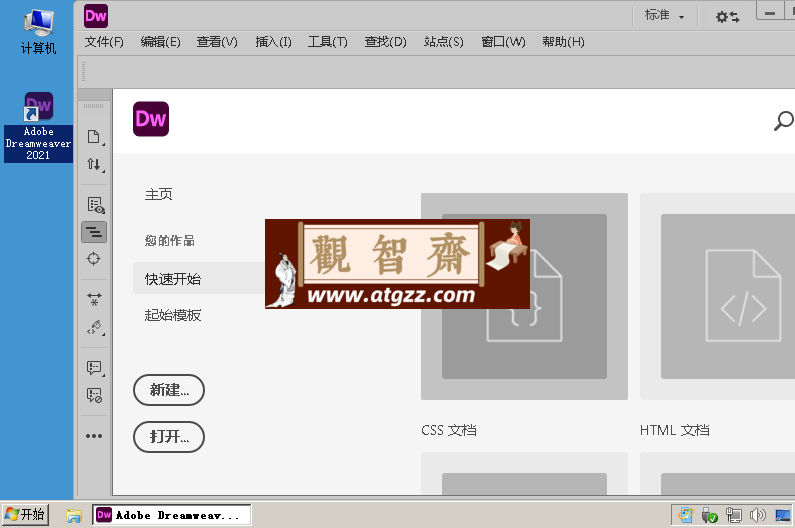
Task: Click the 新建... button
Action: [169, 390]
